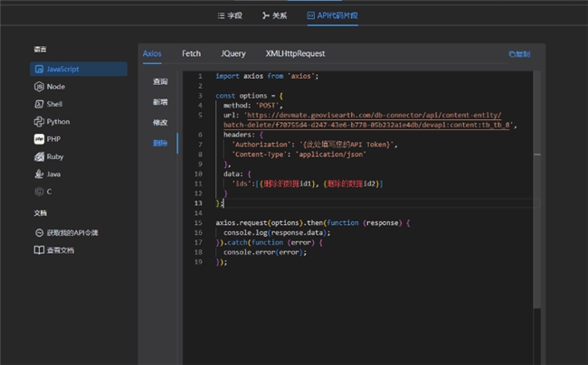Select the Java coffee cup icon
Screen dimensions: 588x365
click(39, 174)
